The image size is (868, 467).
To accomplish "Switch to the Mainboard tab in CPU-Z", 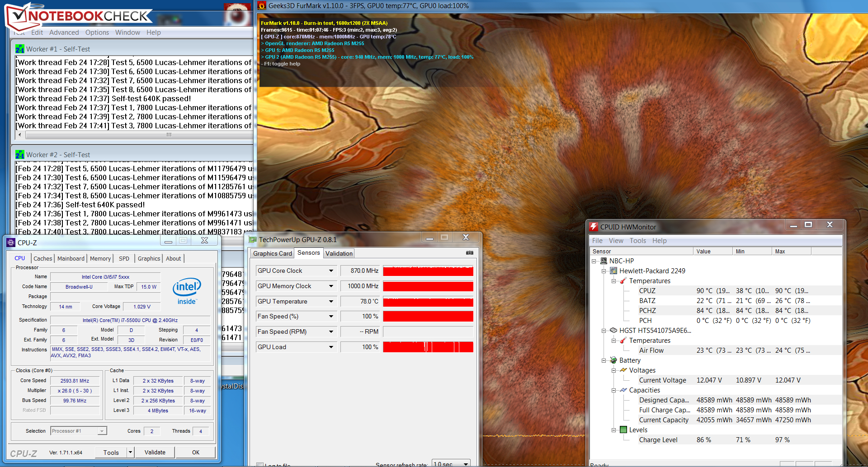I will pos(71,258).
